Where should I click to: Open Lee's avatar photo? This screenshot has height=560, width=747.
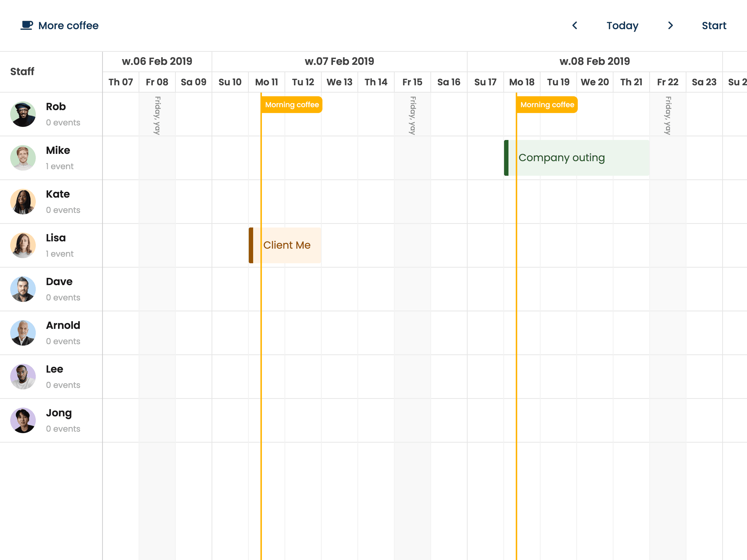tap(23, 377)
